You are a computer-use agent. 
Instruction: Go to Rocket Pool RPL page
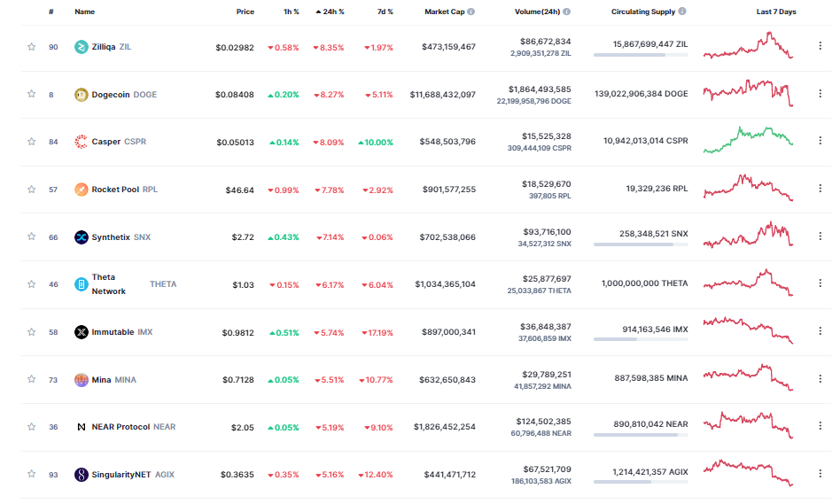click(124, 189)
